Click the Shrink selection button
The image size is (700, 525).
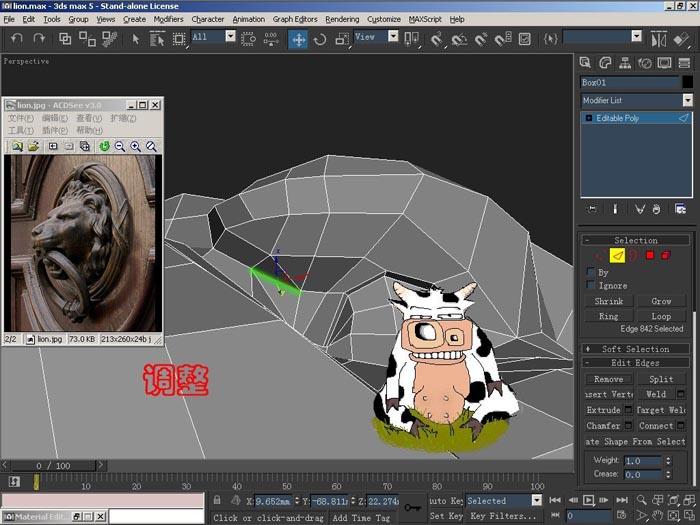pyautogui.click(x=608, y=301)
